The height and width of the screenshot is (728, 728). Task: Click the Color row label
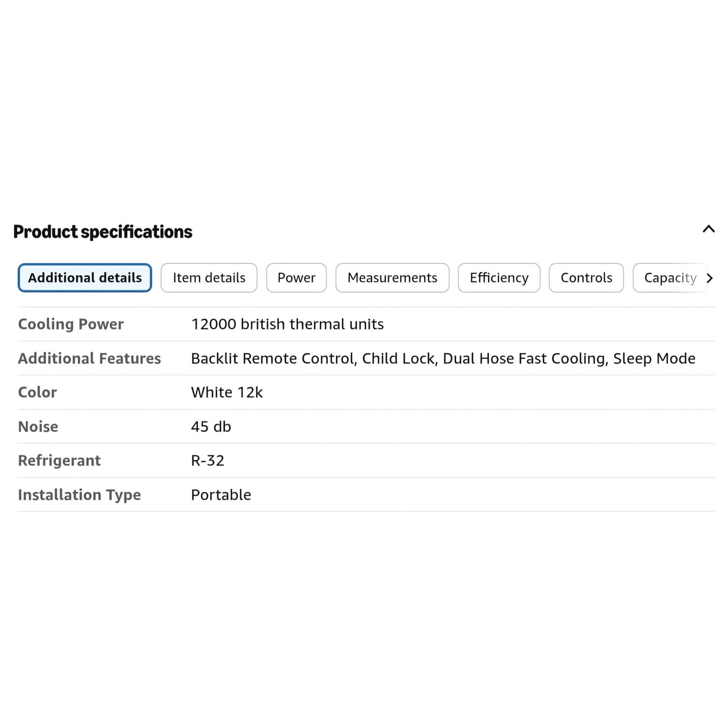(37, 392)
